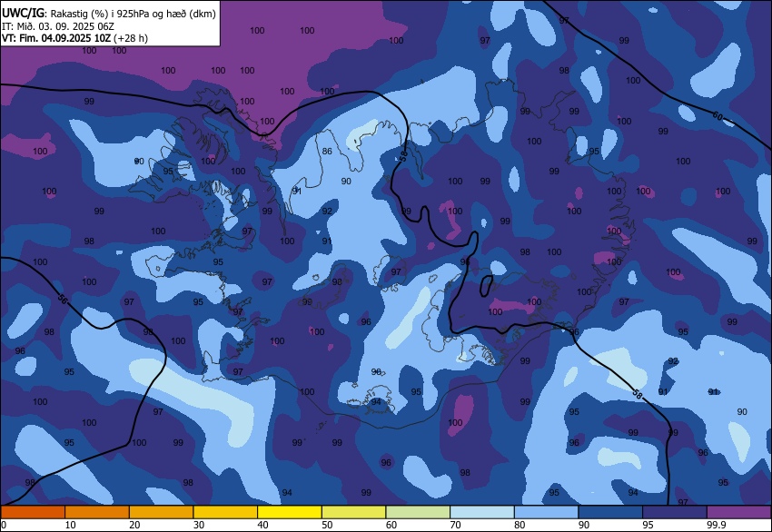Select the '56' height contour label
Image resolution: width=772 pixels, height=532 pixels.
63,299
